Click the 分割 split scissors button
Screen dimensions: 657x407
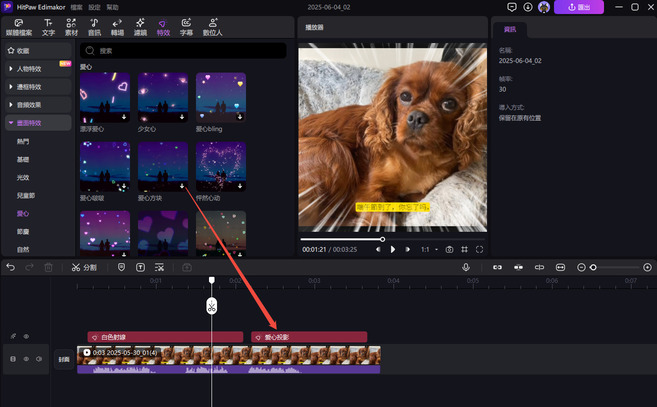click(84, 267)
